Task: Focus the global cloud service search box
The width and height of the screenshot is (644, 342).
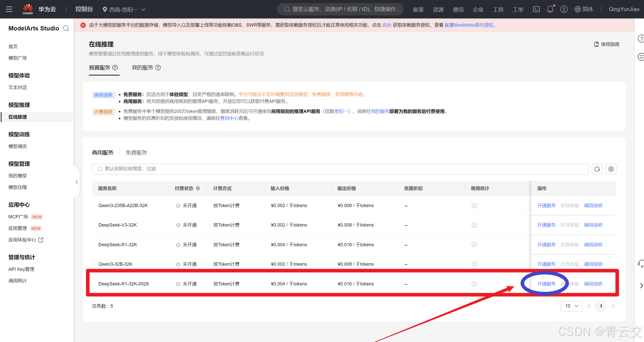Action: click(x=341, y=9)
